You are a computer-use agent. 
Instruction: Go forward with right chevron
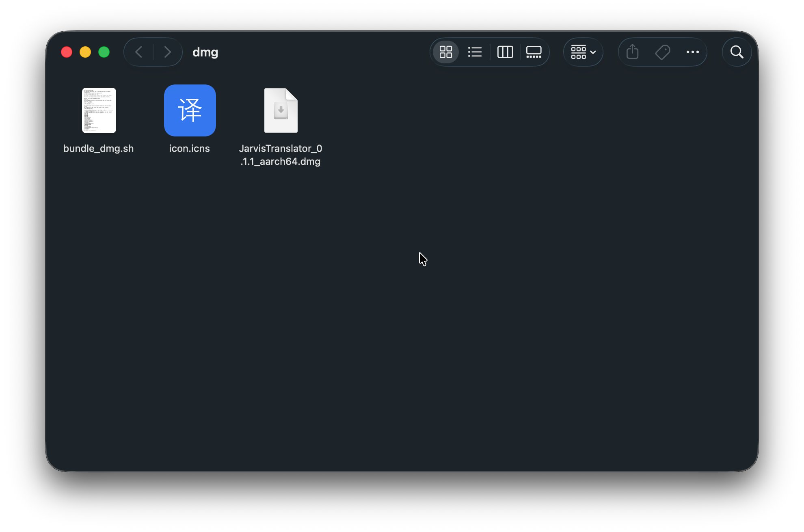(167, 52)
